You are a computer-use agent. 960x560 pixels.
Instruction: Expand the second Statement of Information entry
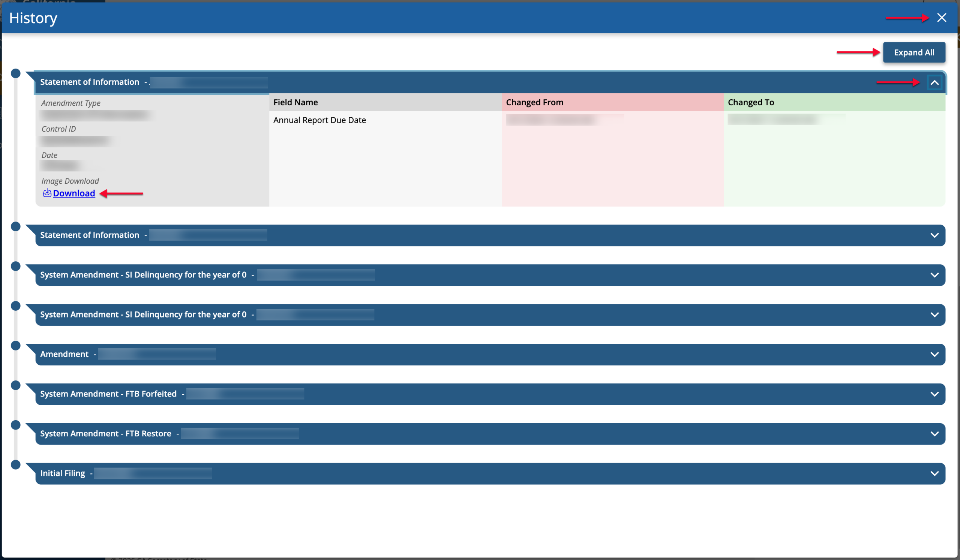tap(934, 235)
